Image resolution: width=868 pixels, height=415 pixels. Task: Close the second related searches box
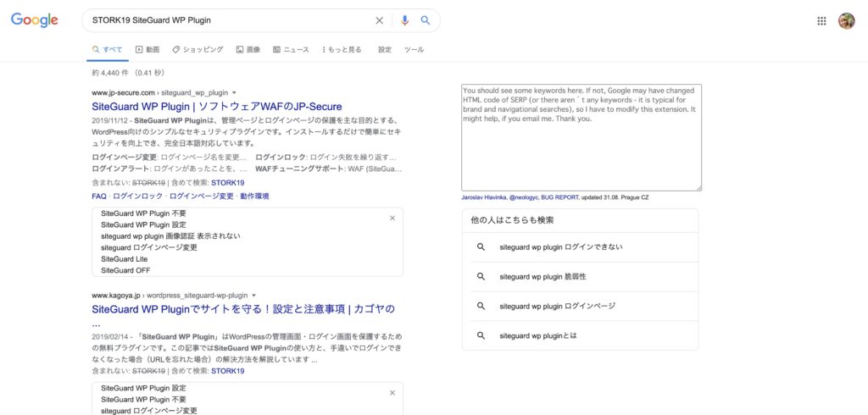click(392, 393)
